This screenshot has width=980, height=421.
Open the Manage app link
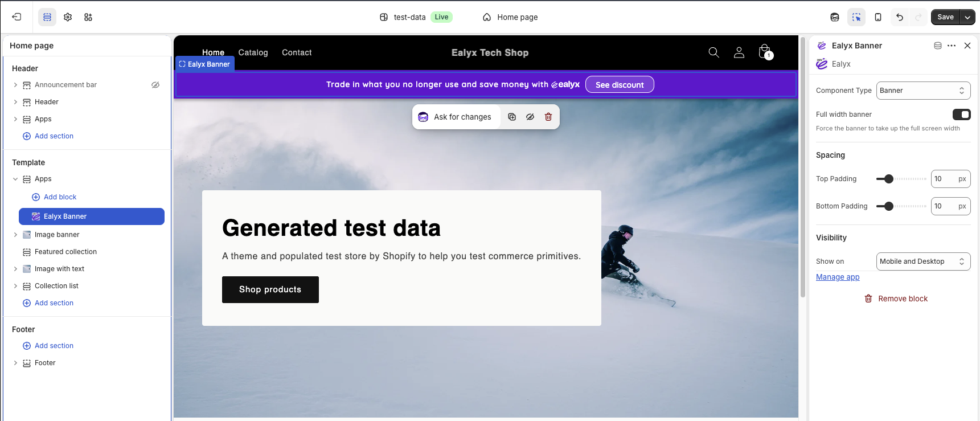pyautogui.click(x=838, y=277)
